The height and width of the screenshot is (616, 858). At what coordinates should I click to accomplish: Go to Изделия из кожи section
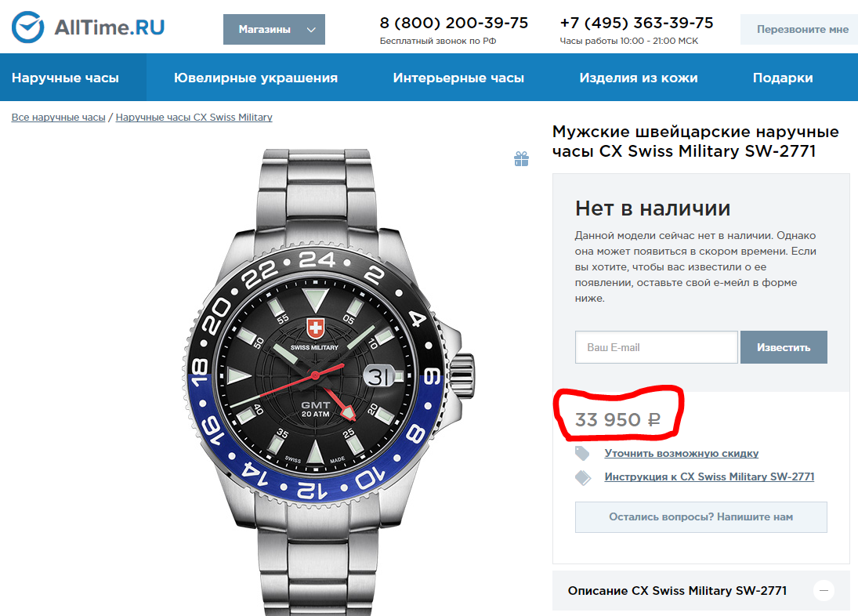click(x=639, y=78)
